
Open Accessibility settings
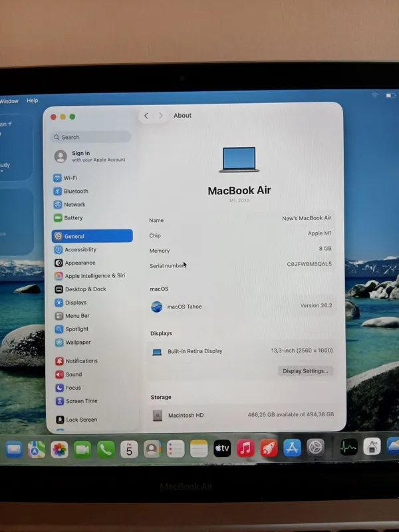click(75, 249)
